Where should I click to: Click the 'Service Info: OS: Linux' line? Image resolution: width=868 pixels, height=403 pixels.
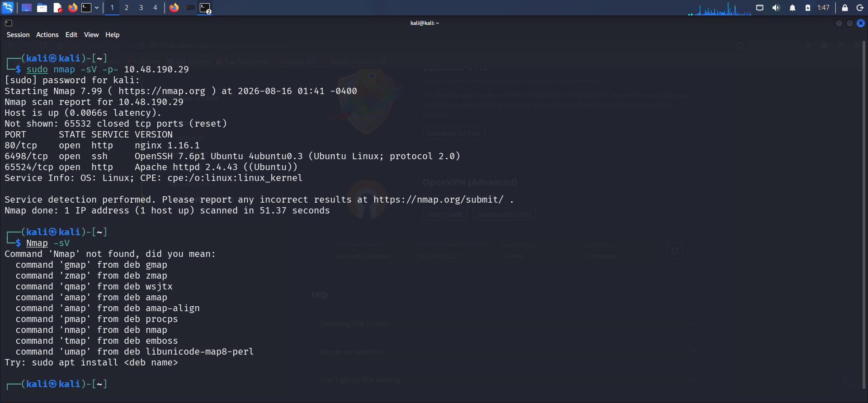tap(154, 178)
